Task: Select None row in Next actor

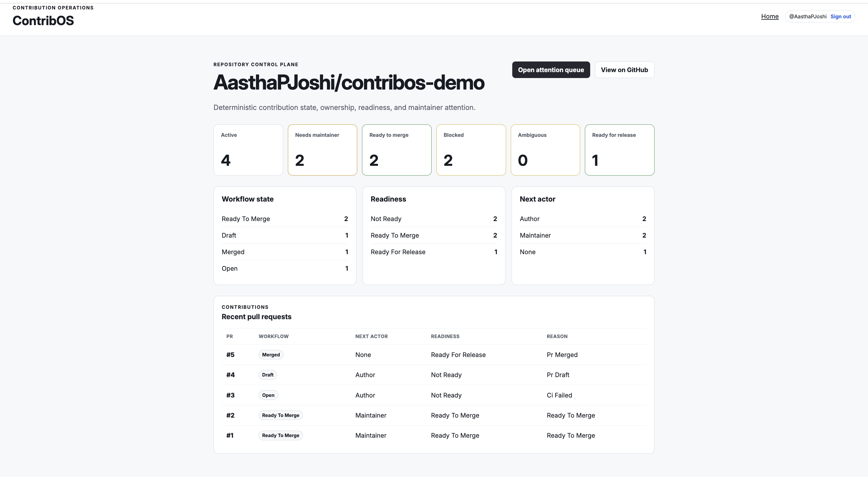Action: 583,252
